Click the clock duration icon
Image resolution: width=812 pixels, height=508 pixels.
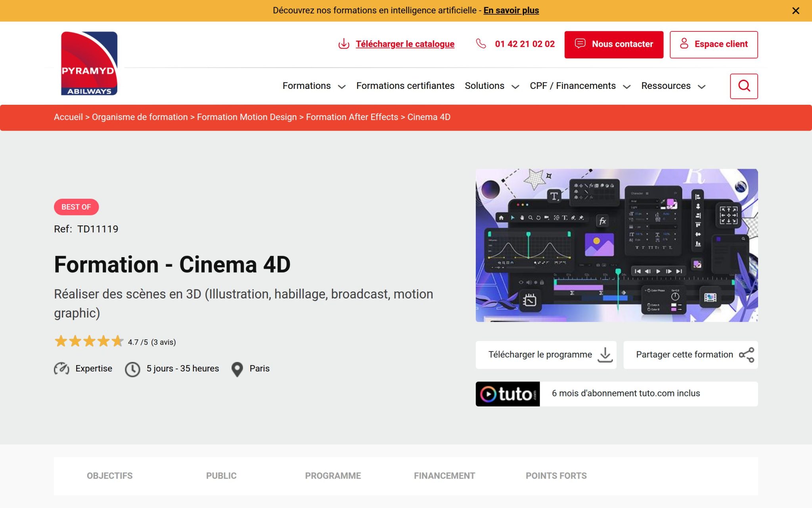coord(132,369)
